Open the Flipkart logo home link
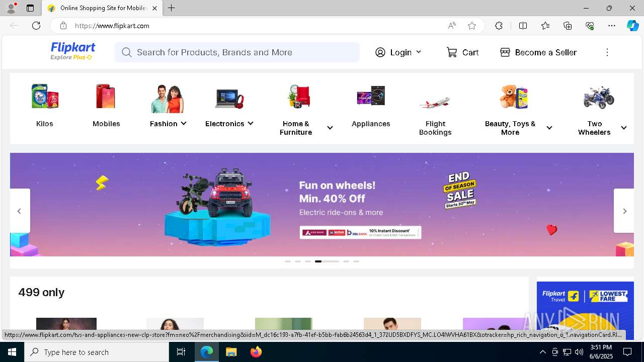Viewport: 644px width, 362px height. click(72, 51)
